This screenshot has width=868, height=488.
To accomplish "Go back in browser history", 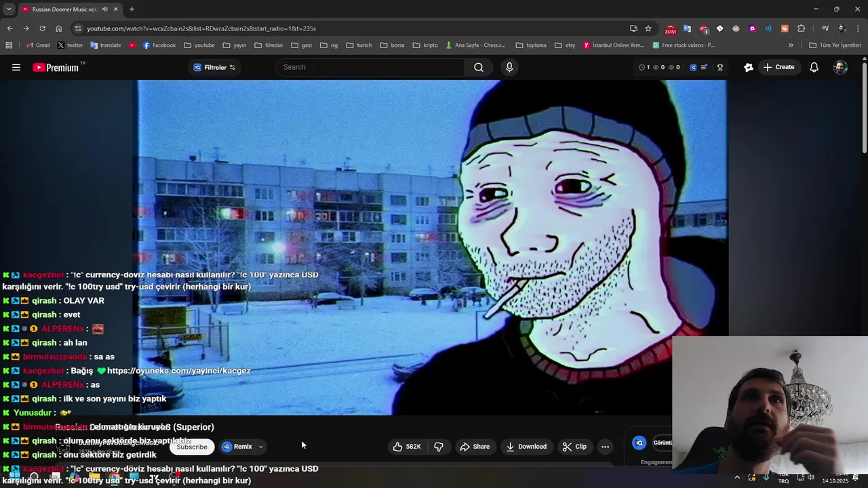I will pyautogui.click(x=9, y=28).
